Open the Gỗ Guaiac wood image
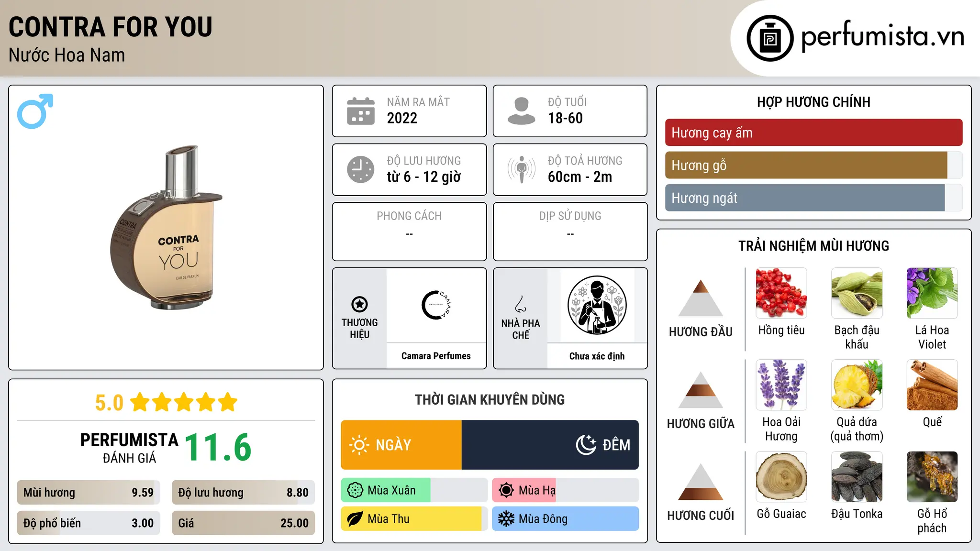This screenshot has height=551, width=980. point(781,476)
